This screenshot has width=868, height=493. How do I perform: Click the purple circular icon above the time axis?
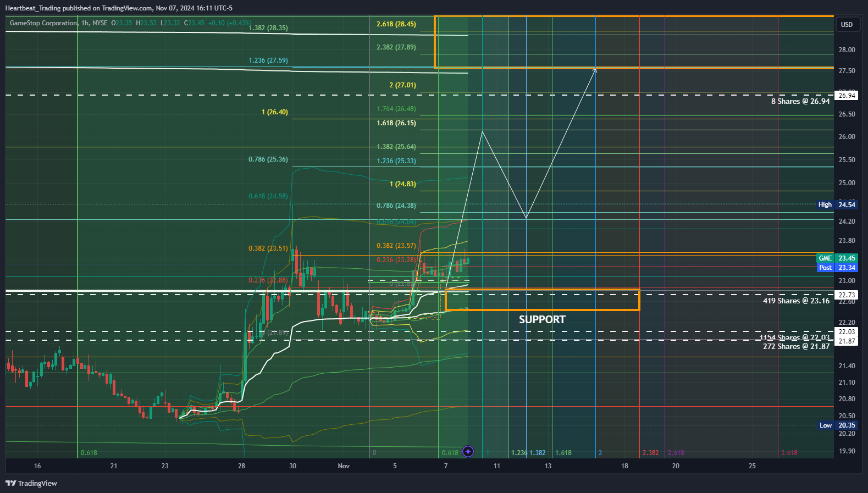pyautogui.click(x=468, y=452)
